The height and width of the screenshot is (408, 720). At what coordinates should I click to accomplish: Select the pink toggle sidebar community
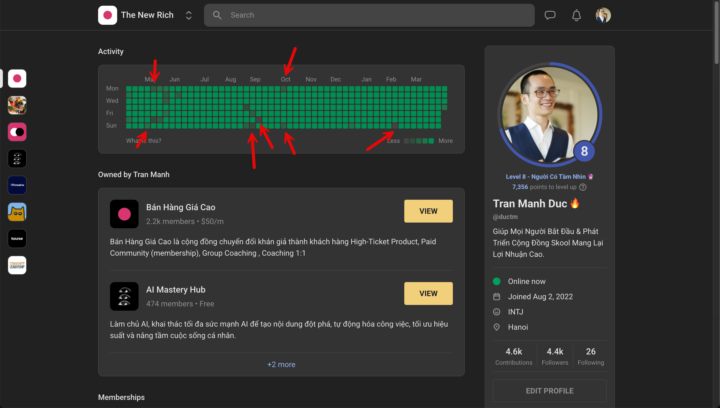17,132
